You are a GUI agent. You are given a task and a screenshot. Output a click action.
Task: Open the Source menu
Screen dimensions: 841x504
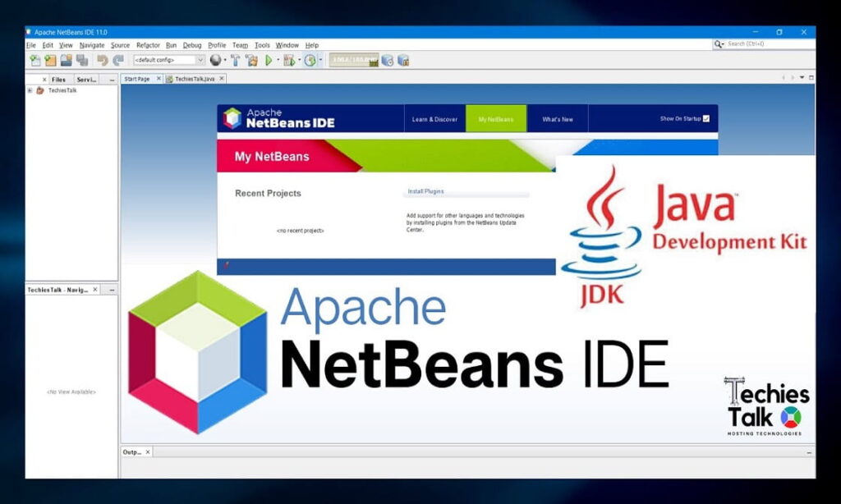tap(120, 46)
